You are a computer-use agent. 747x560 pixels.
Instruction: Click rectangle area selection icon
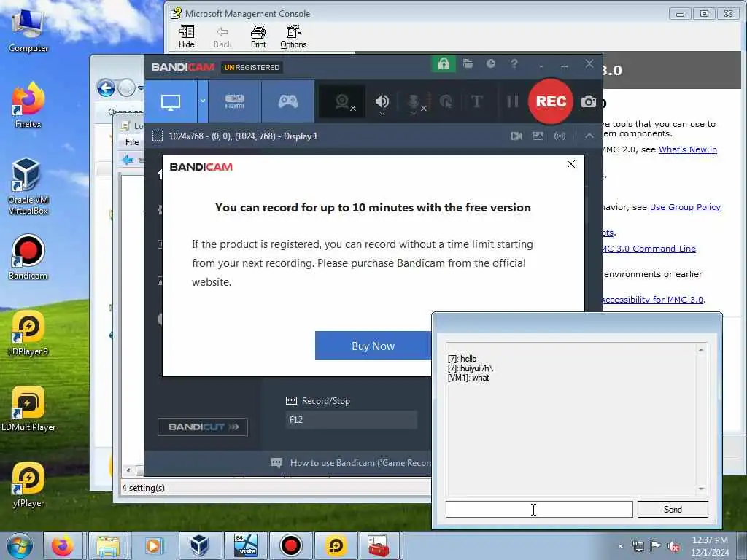pyautogui.click(x=158, y=136)
